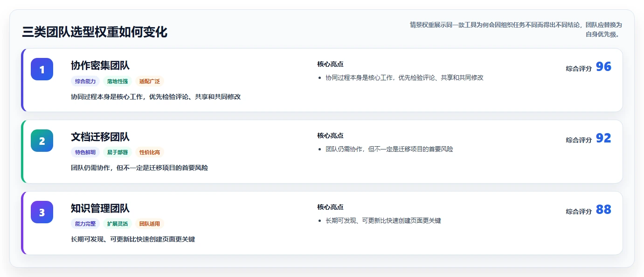Click the number 3 rank badge
644x277 pixels.
tap(42, 212)
